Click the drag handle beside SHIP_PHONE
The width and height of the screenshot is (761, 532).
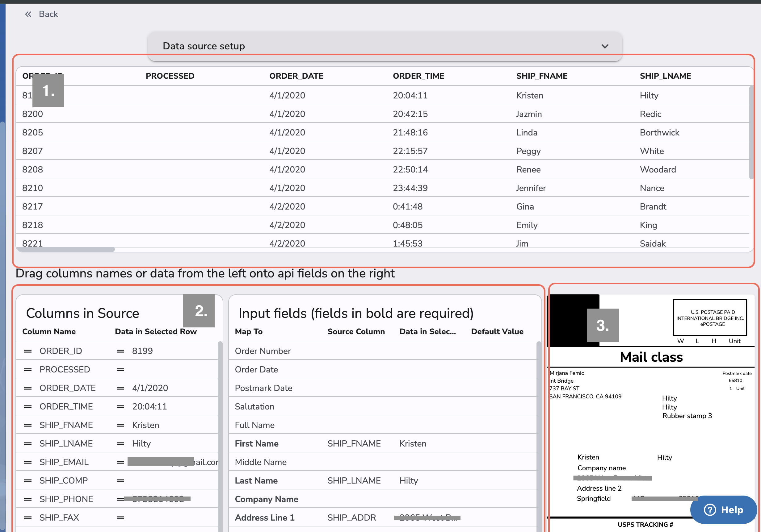pos(28,499)
